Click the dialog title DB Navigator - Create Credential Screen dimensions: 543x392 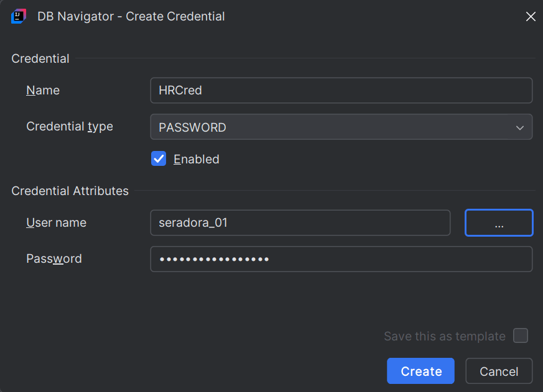pyautogui.click(x=131, y=17)
